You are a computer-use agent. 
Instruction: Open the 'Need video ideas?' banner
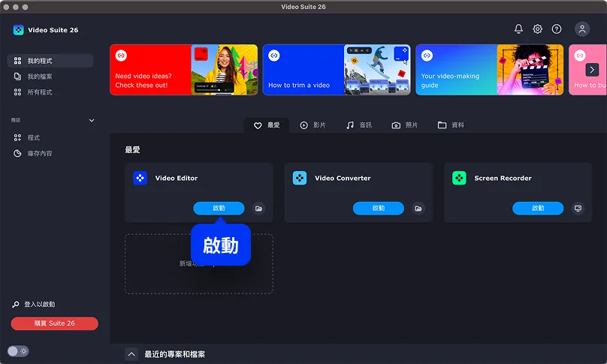click(x=183, y=70)
